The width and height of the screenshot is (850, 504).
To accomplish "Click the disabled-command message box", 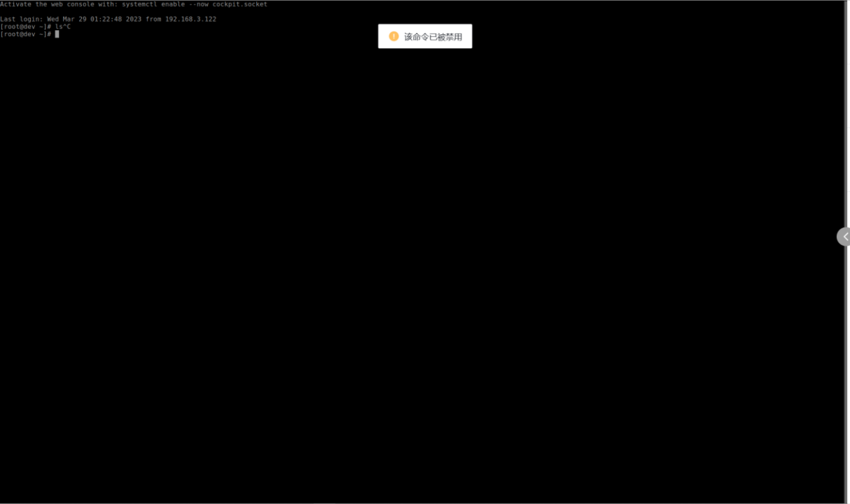I will [x=425, y=36].
